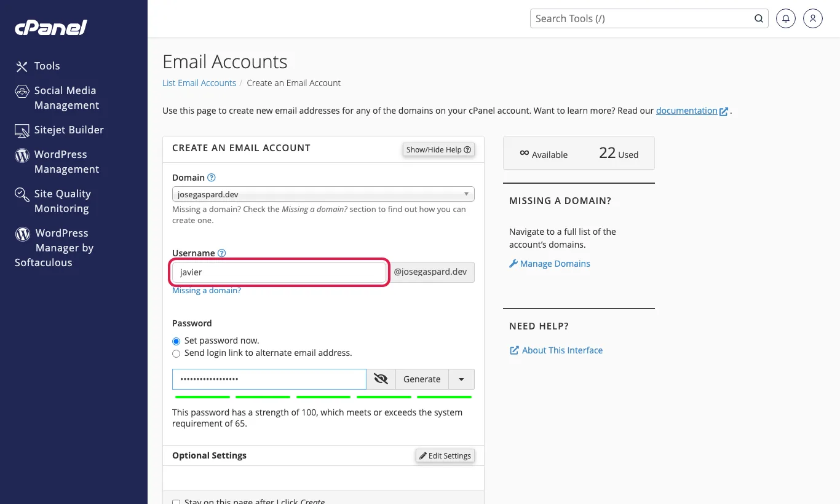Click the Email Accounts page title
The width and height of the screenshot is (840, 504).
click(225, 61)
